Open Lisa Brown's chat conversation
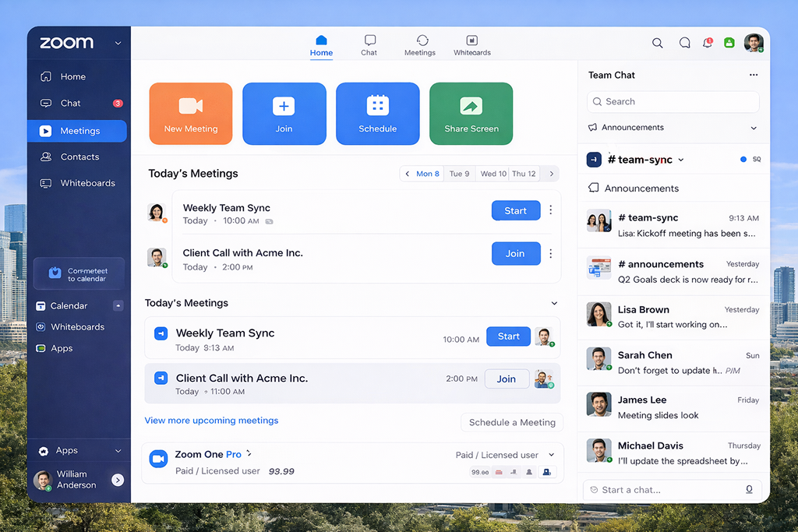Viewport: 798px width, 532px height. click(673, 317)
